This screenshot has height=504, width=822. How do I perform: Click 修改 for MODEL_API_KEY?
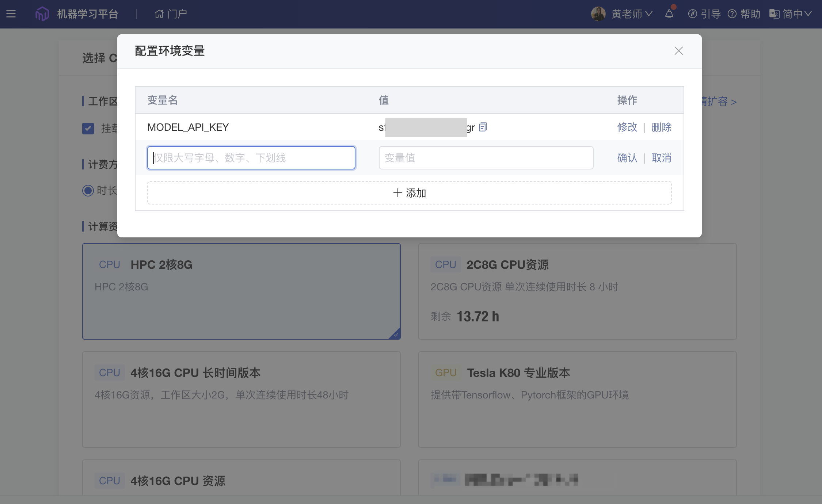click(x=627, y=127)
